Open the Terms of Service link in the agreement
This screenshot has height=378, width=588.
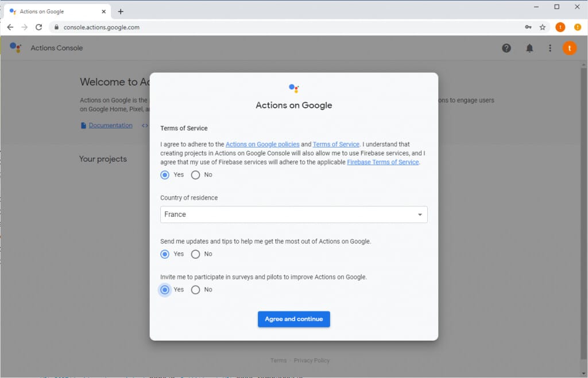pyautogui.click(x=336, y=144)
